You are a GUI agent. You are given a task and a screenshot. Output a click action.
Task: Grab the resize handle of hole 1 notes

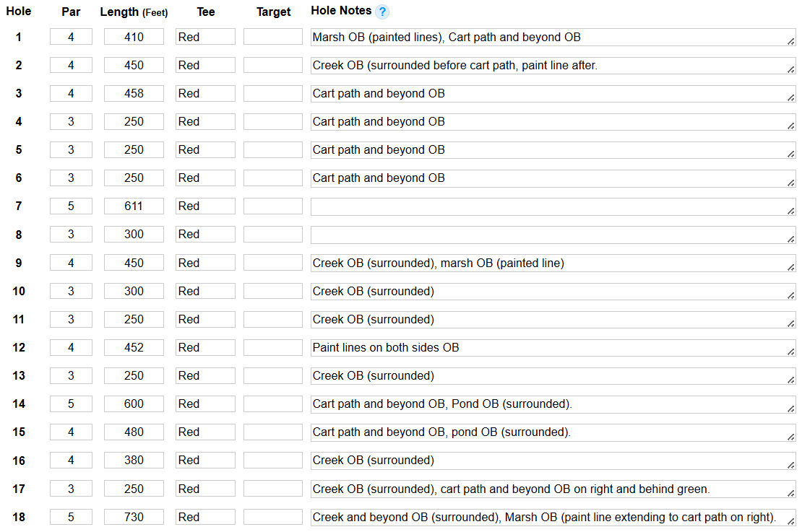point(791,42)
